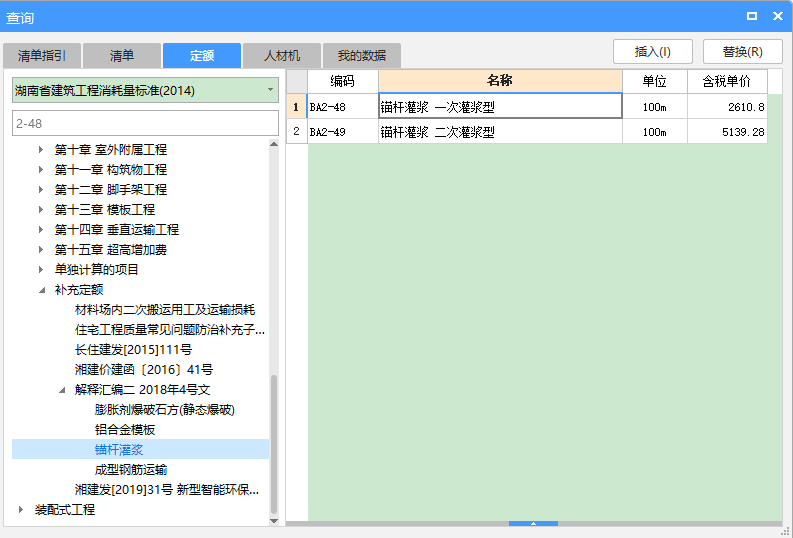Select 成型钢筋运输 tree item
Viewport: 793px width, 538px height.
tap(131, 470)
